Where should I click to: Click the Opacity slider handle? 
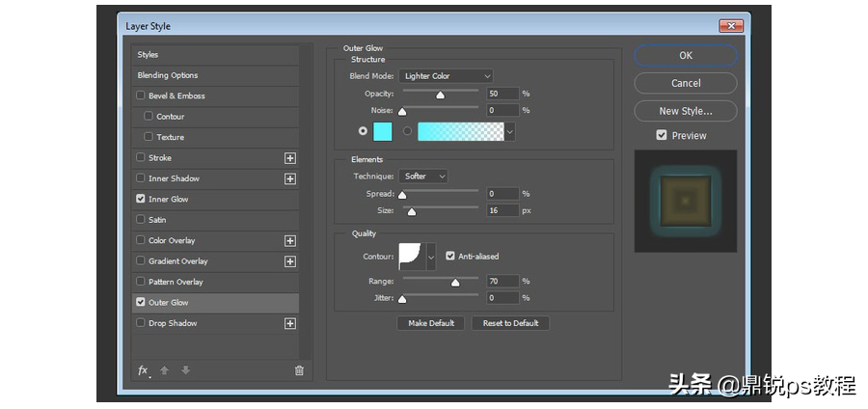(440, 95)
